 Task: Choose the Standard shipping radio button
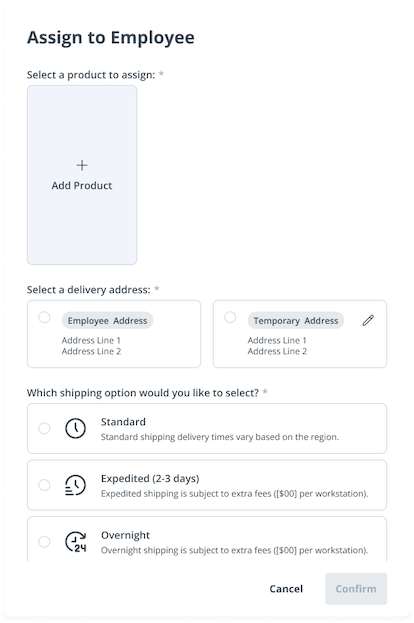[x=44, y=428]
